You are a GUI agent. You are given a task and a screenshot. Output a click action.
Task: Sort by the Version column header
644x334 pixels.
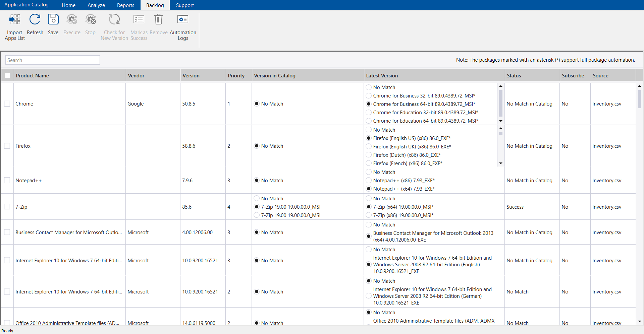203,76
